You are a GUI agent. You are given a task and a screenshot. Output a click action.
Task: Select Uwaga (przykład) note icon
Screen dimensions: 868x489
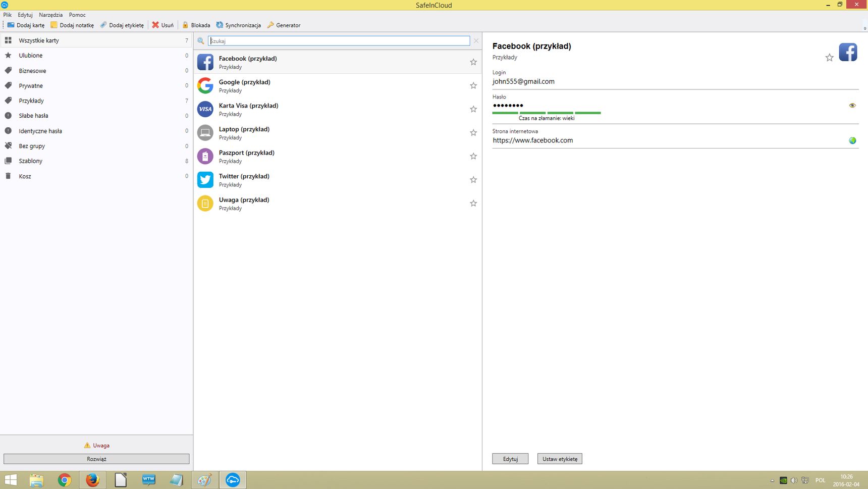tap(205, 203)
